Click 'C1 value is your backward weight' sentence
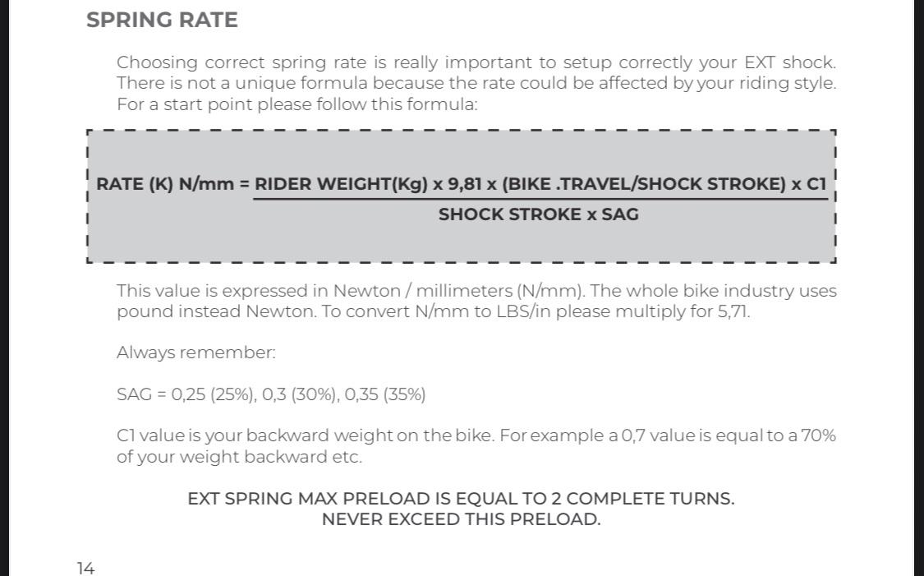The image size is (924, 576). tap(306, 435)
